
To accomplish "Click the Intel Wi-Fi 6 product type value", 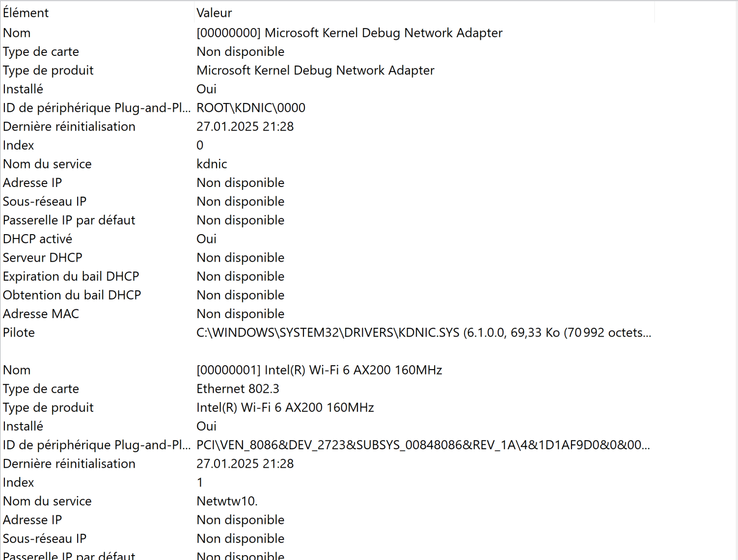I will click(285, 407).
